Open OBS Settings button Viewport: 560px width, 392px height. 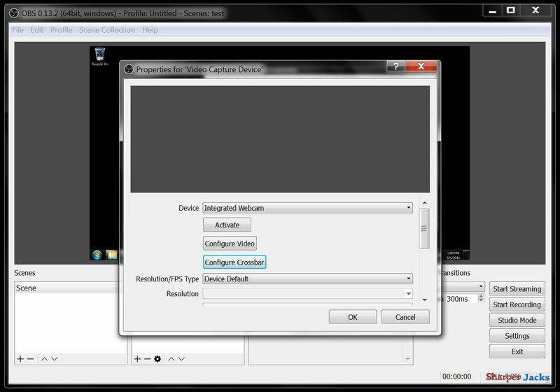[x=517, y=336]
